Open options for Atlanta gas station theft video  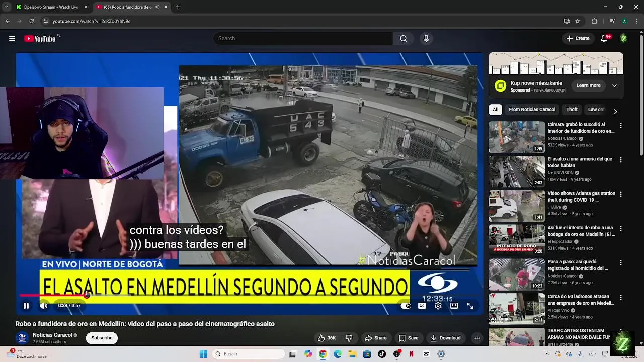coord(621,194)
